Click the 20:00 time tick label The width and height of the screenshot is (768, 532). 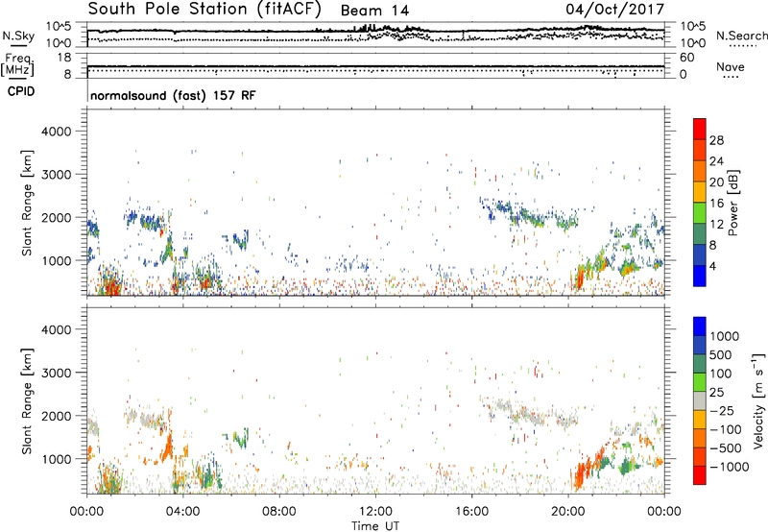pos(568,512)
